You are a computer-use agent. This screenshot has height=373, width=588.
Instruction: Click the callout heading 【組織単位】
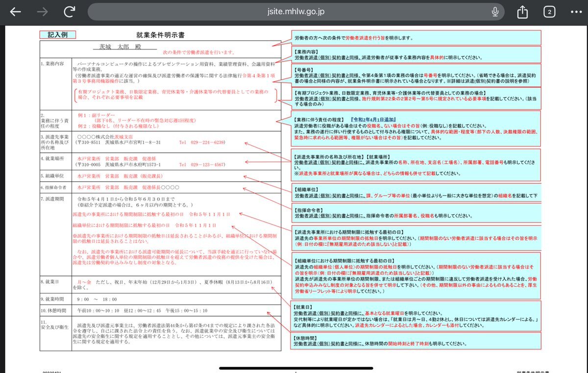305,189
